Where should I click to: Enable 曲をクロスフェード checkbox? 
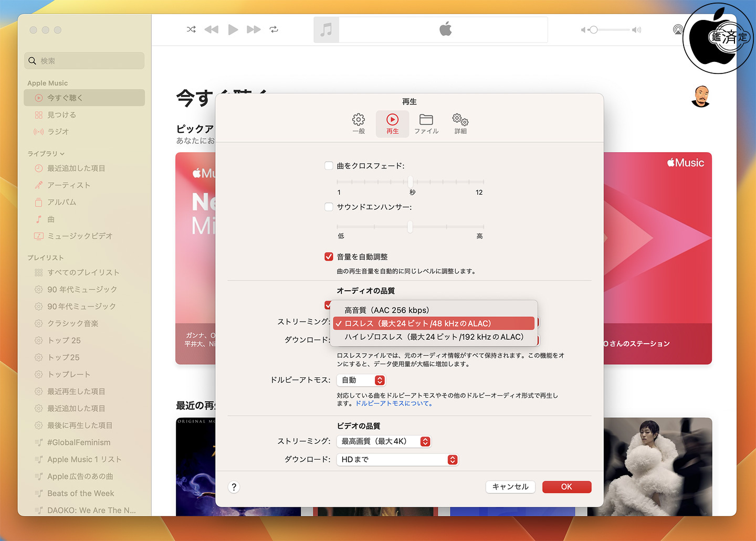(x=329, y=166)
